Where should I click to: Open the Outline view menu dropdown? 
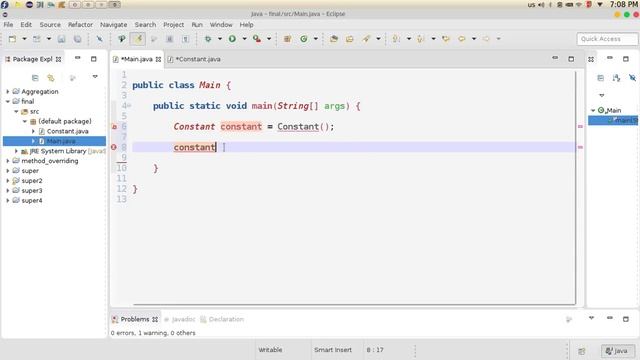602,95
